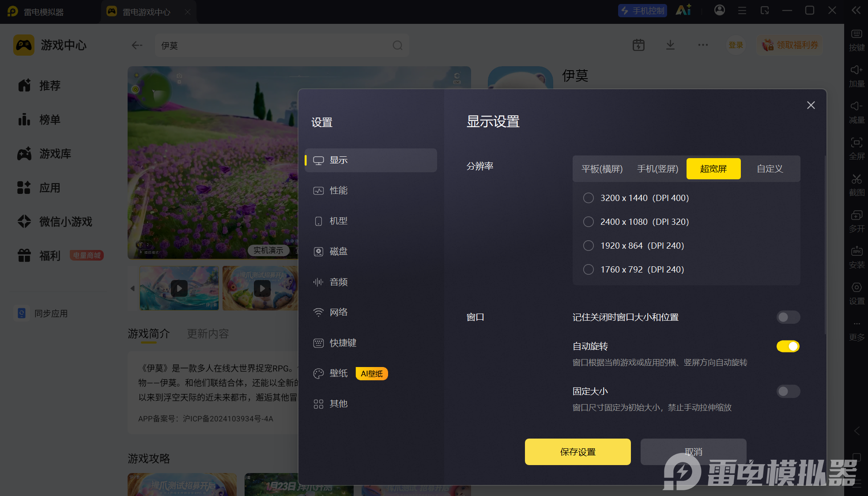The width and height of the screenshot is (868, 496).
Task: Click the previous thumbnail arrow
Action: (x=132, y=288)
